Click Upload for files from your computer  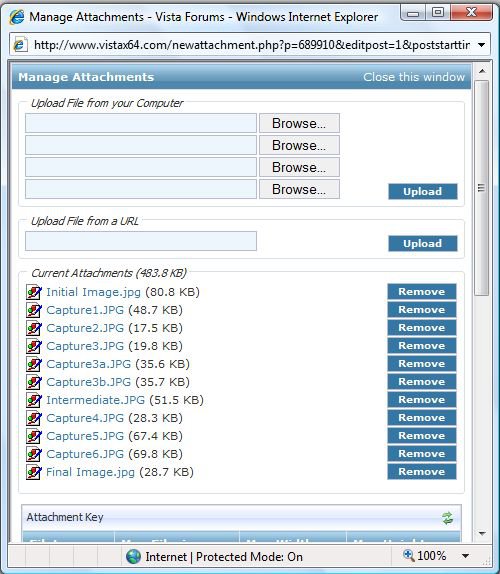pos(423,191)
